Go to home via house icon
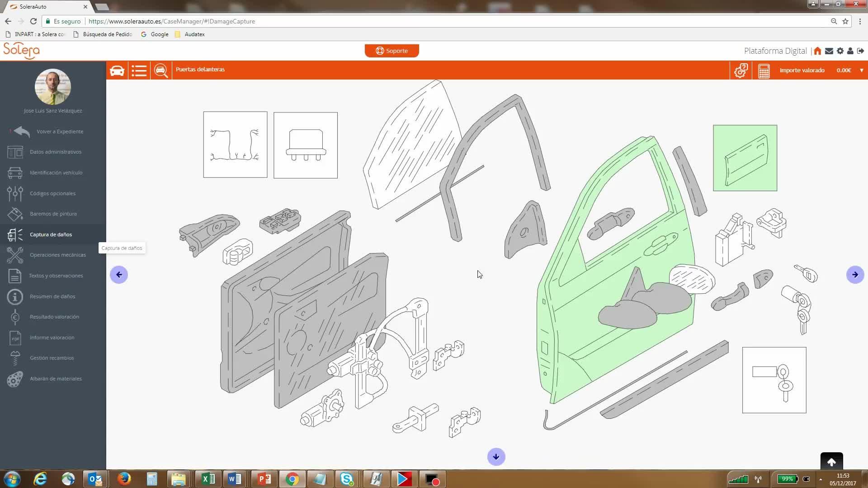The width and height of the screenshot is (868, 488). tap(817, 51)
